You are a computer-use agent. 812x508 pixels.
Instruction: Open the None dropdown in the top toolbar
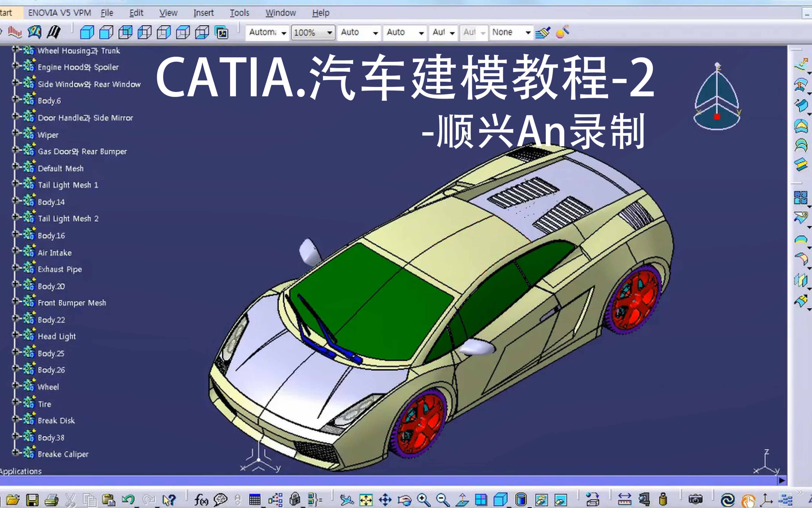click(528, 32)
